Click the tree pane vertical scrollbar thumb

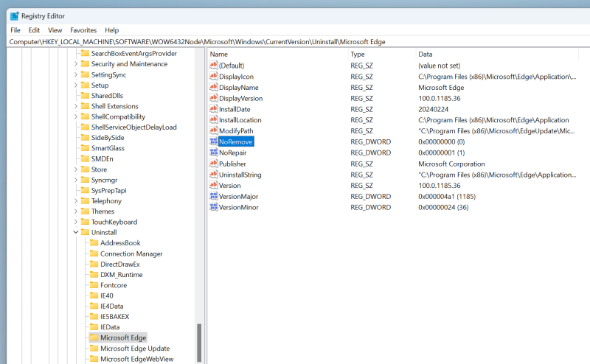199,343
